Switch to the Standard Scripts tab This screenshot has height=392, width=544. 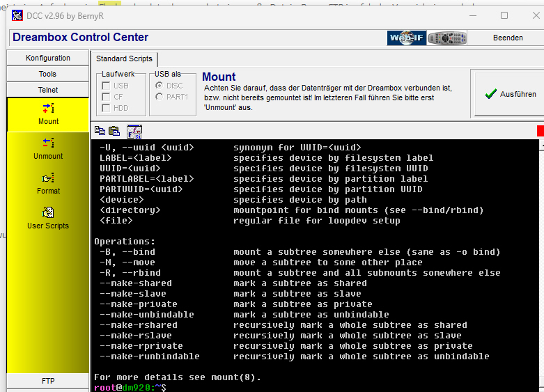(x=124, y=59)
